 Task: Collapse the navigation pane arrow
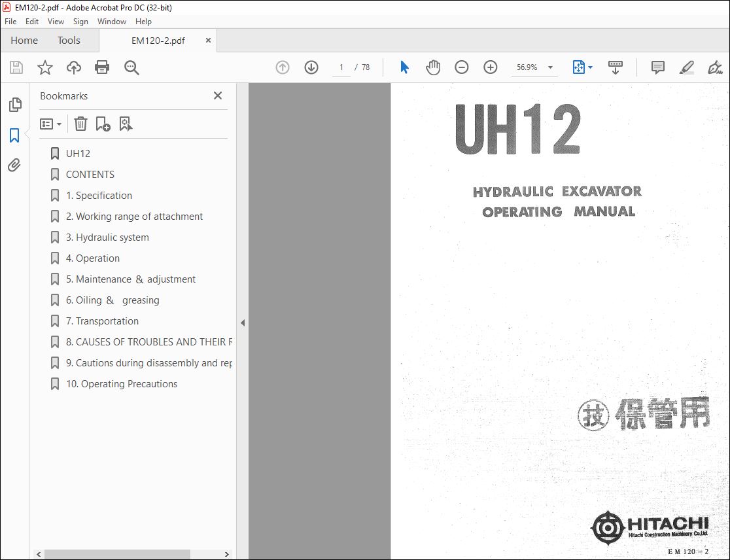(x=243, y=323)
